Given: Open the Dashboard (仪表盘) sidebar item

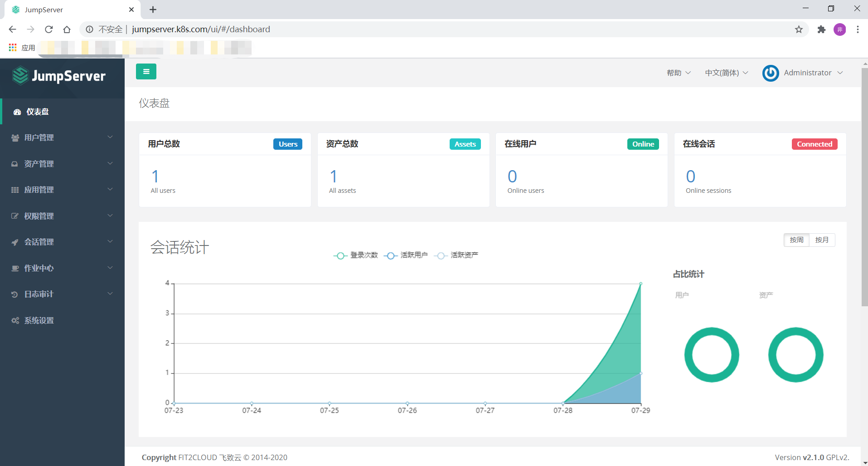Looking at the screenshot, I should coord(63,112).
